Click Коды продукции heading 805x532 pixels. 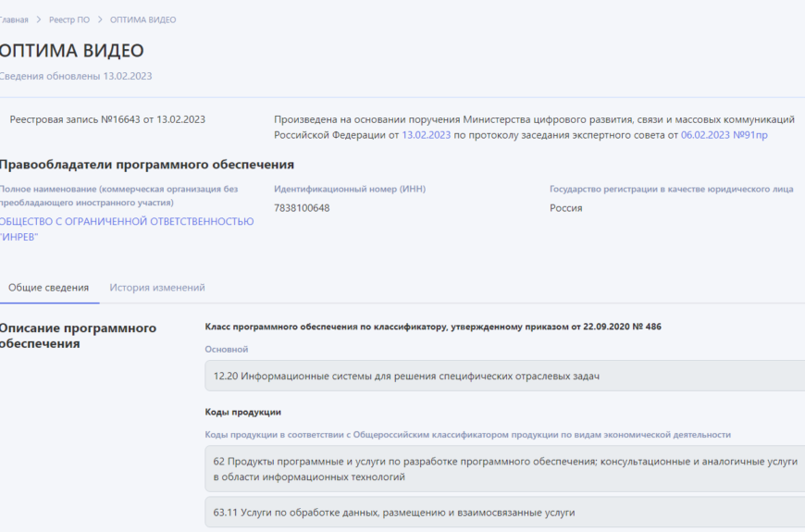242,412
